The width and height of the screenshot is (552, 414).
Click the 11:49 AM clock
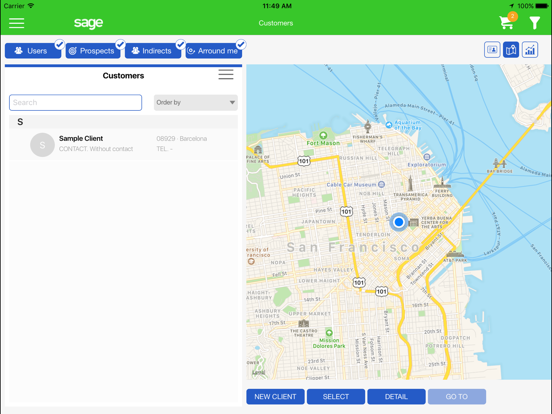tap(277, 6)
